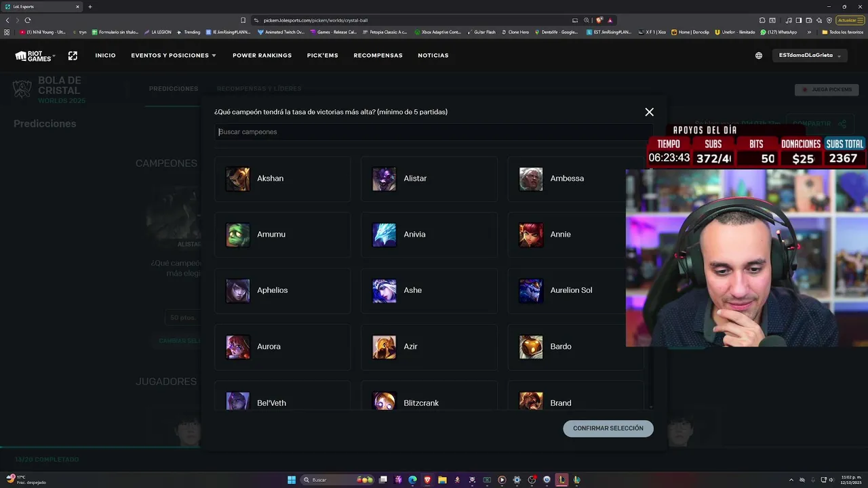Select the Amumu champion icon
This screenshot has height=488, width=868.
click(237, 235)
